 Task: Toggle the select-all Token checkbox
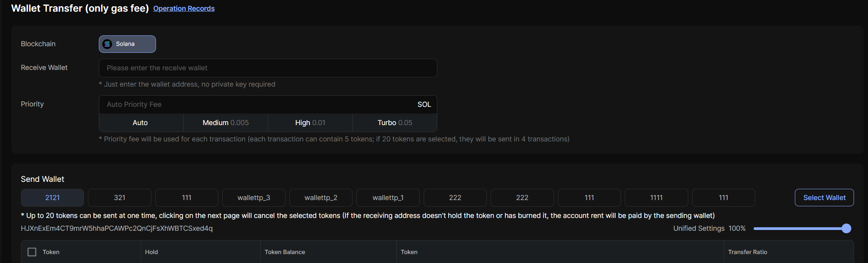(32, 252)
